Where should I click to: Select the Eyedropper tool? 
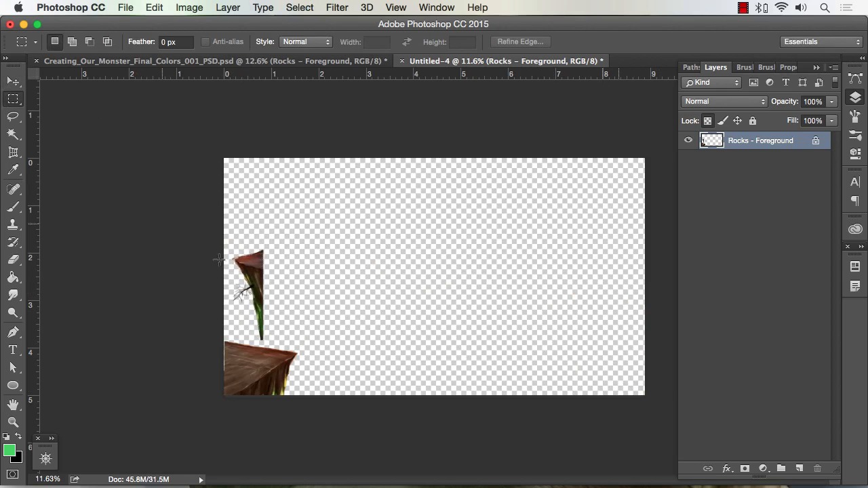tap(13, 170)
